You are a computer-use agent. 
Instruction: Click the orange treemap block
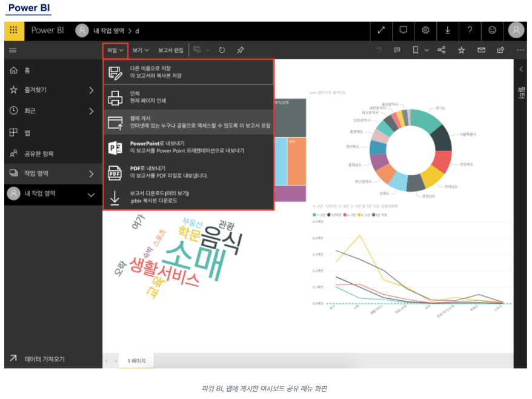point(296,161)
